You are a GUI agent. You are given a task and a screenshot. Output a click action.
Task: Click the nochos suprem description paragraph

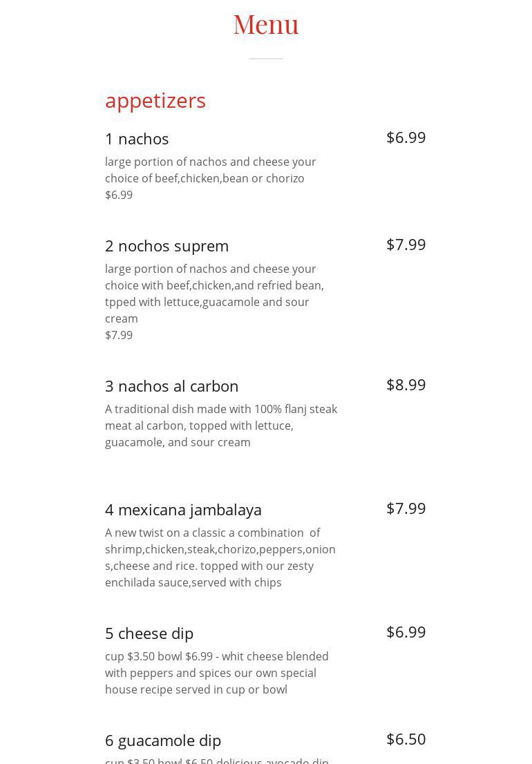214,294
